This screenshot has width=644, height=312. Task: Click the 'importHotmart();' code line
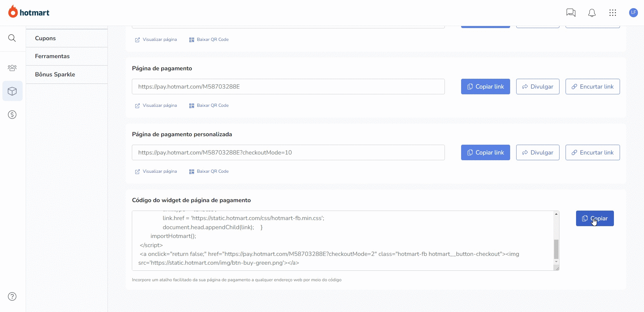tap(173, 236)
